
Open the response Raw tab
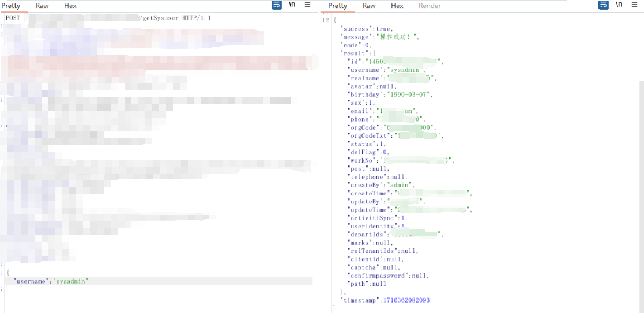tap(369, 6)
